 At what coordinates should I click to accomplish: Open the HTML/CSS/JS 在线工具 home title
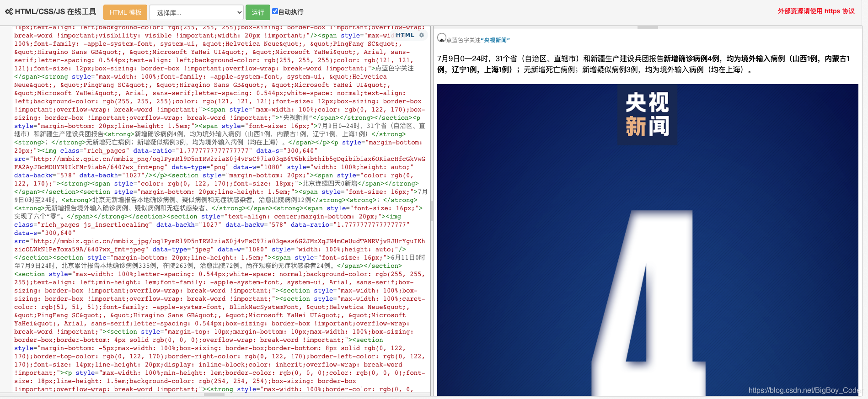coord(55,12)
